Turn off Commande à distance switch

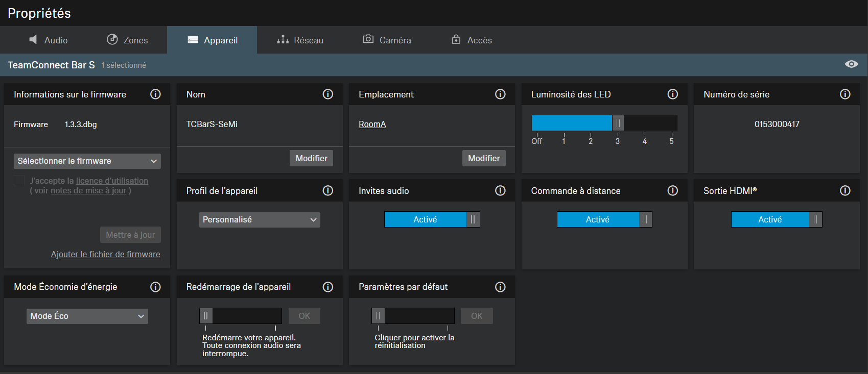(604, 219)
